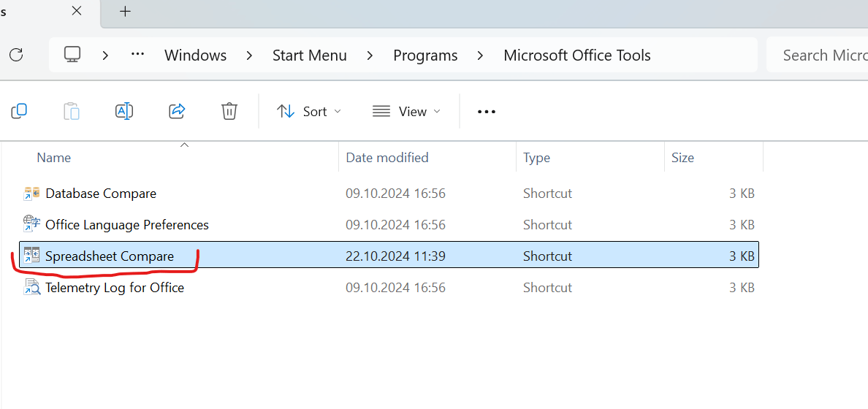
Task: Select the Telemetry Log for Office name
Action: (x=115, y=288)
